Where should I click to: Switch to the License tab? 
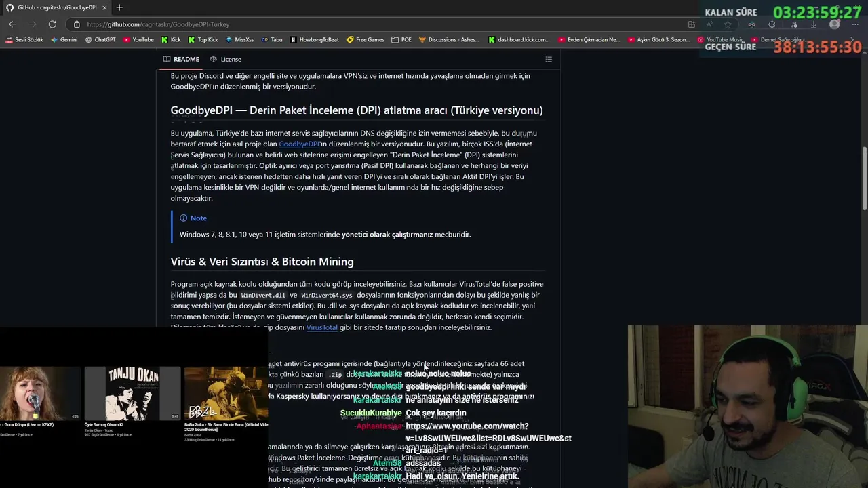[225, 59]
